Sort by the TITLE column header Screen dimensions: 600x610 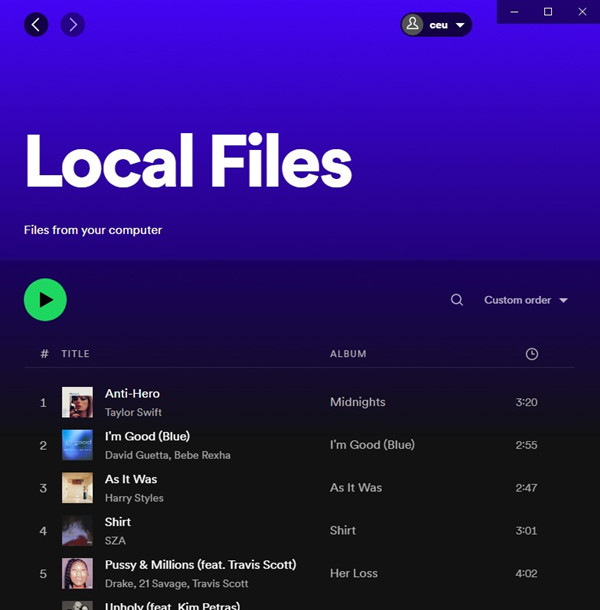click(75, 354)
